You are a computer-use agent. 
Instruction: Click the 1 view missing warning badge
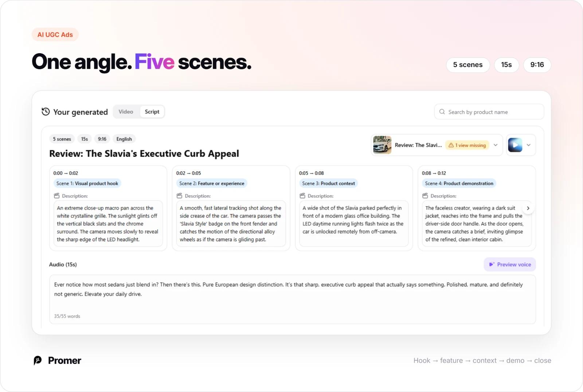point(467,145)
